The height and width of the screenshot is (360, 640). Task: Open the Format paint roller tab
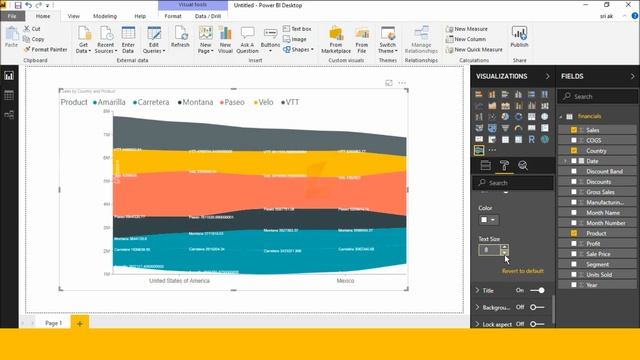click(504, 165)
